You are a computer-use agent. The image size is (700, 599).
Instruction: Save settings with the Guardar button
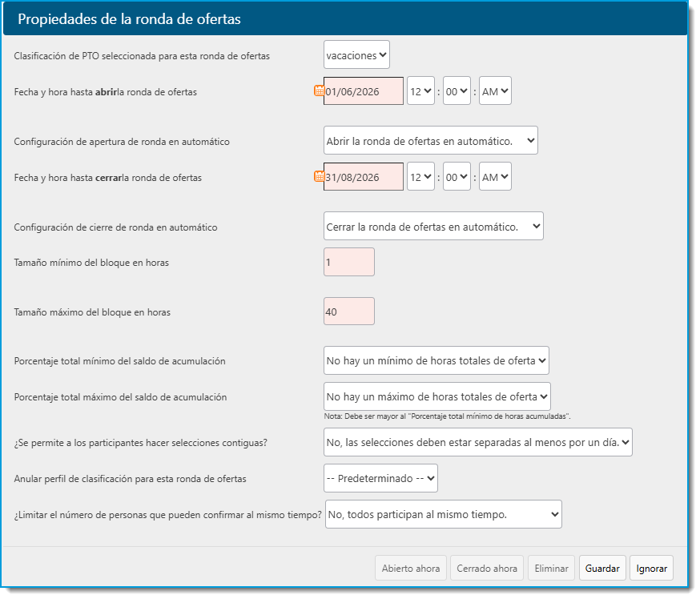(x=602, y=569)
